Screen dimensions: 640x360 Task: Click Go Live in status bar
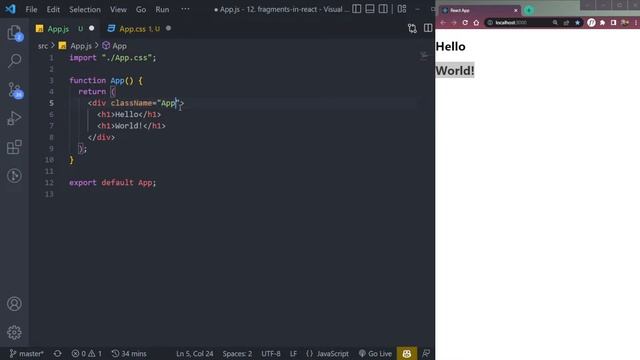coord(375,353)
